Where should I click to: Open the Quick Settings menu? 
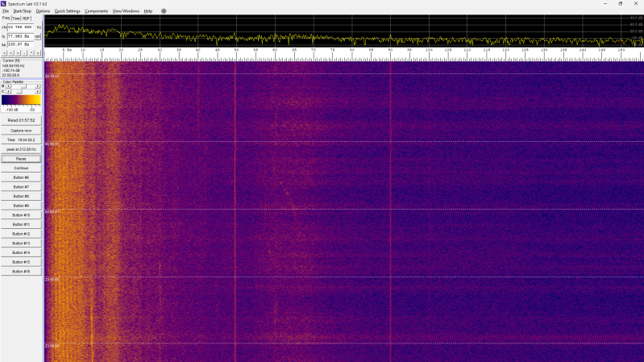(x=68, y=11)
